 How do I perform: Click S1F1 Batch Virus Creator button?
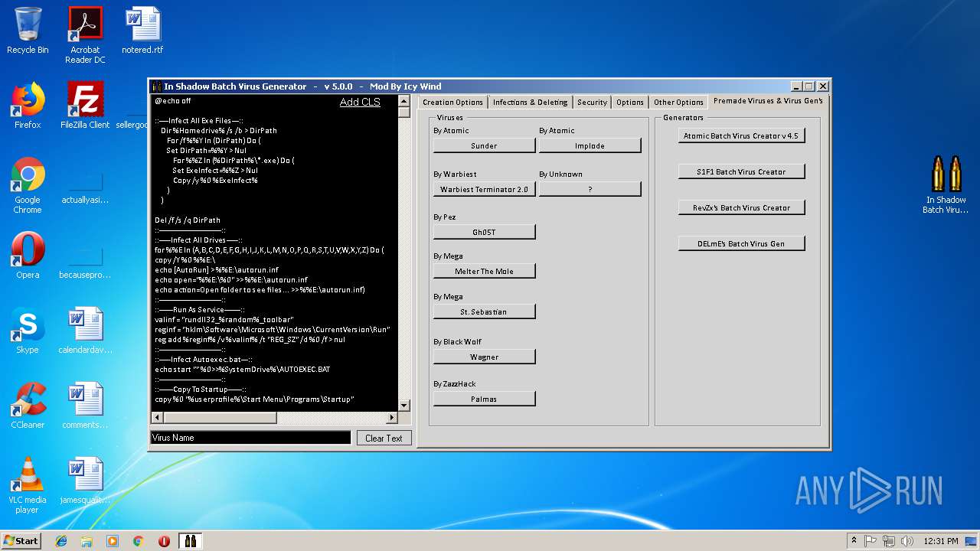[x=741, y=171]
